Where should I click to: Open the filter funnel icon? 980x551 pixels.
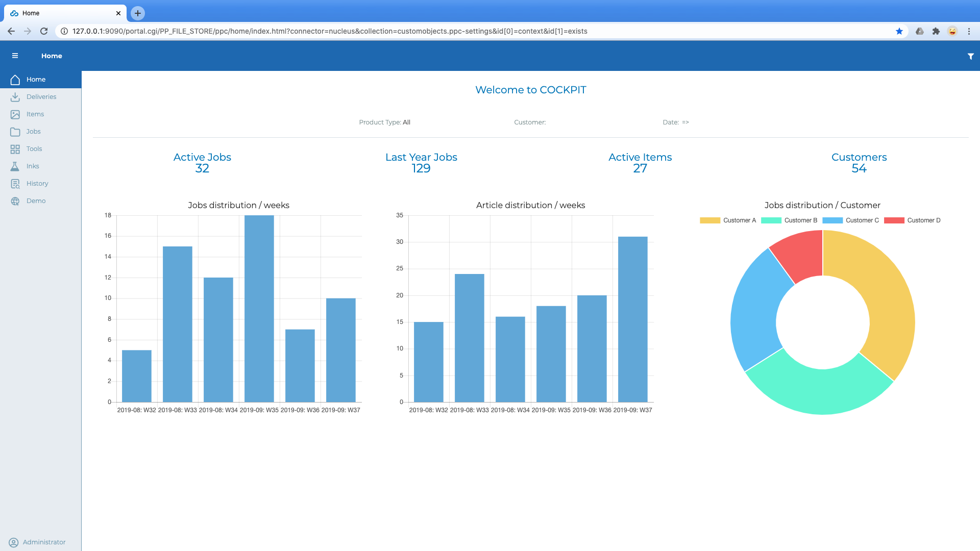coord(970,56)
